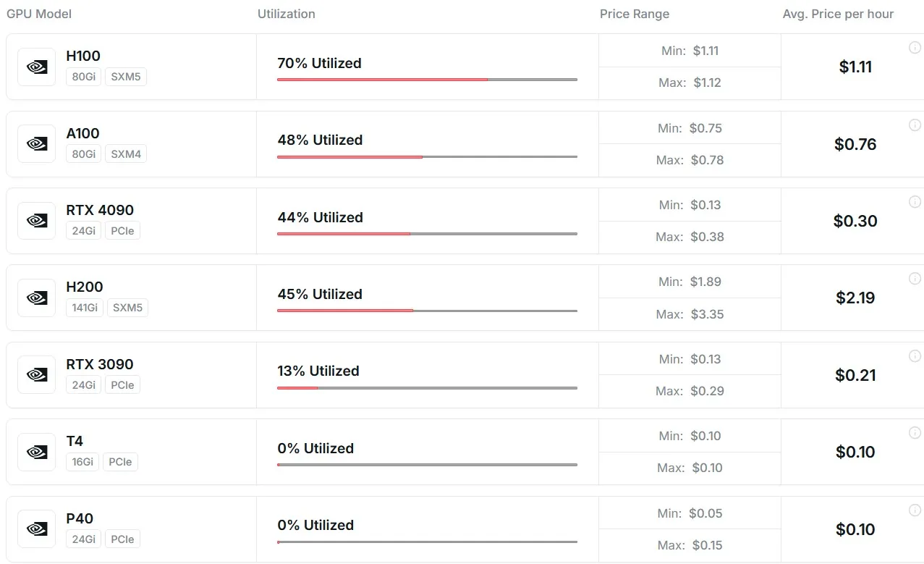The image size is (924, 564).
Task: Click the NVIDIA logo icon for H100
Action: (37, 67)
